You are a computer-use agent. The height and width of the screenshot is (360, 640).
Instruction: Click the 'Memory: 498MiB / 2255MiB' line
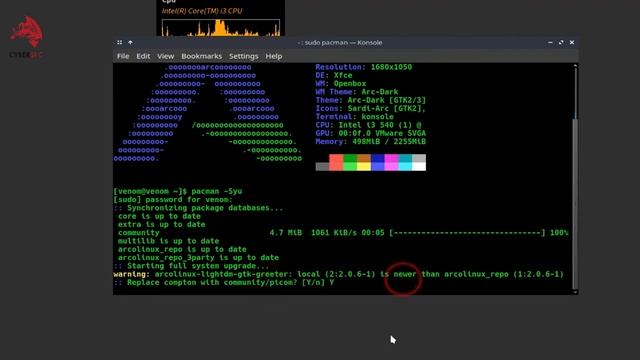tap(371, 142)
